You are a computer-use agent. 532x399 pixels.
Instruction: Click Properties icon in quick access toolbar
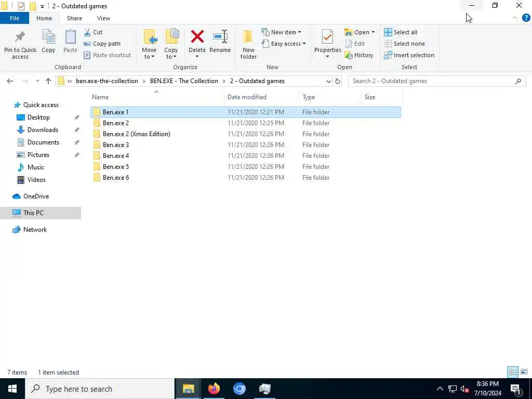coord(21,6)
